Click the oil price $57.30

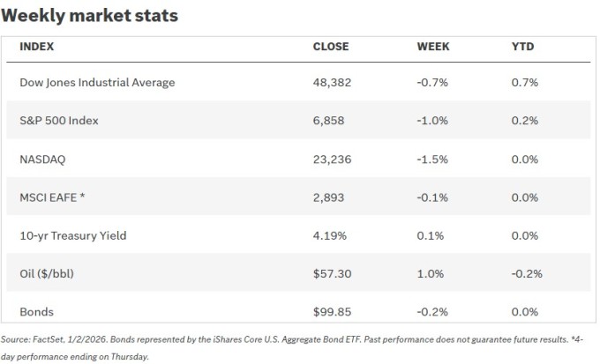333,274
